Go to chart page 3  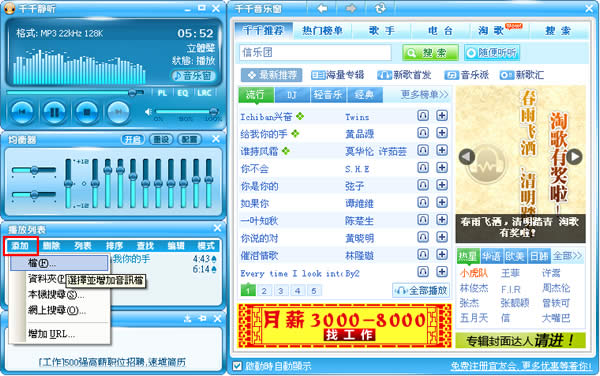point(280,291)
